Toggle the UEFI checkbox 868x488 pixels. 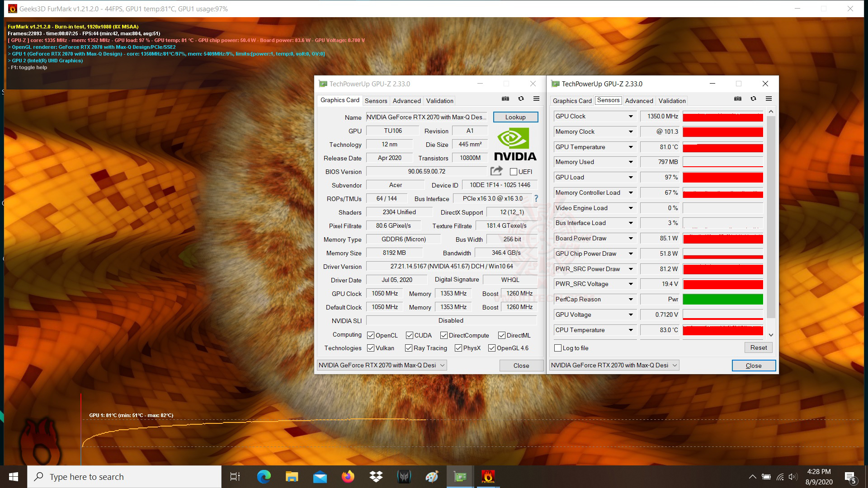coord(514,172)
